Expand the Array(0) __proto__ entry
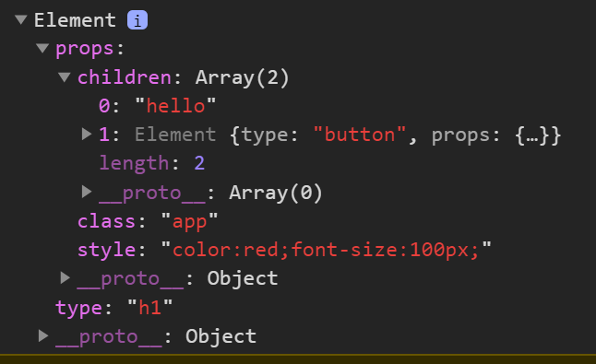 point(87,192)
